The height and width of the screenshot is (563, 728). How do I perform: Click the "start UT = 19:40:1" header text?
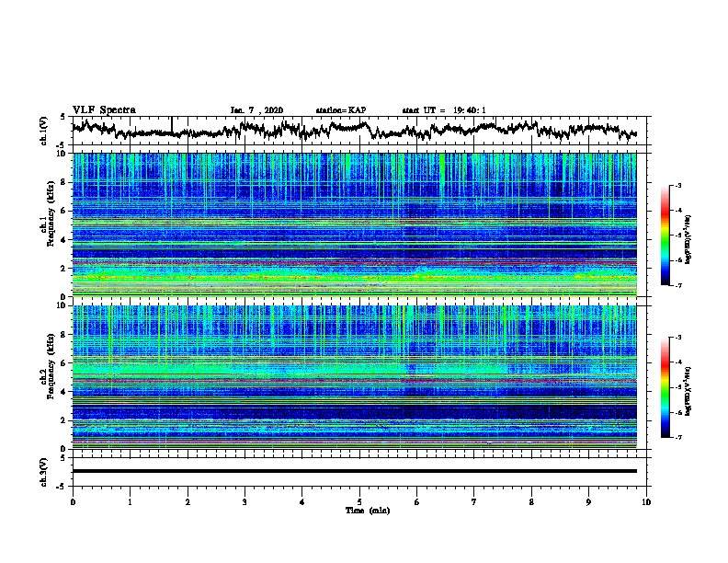444,110
